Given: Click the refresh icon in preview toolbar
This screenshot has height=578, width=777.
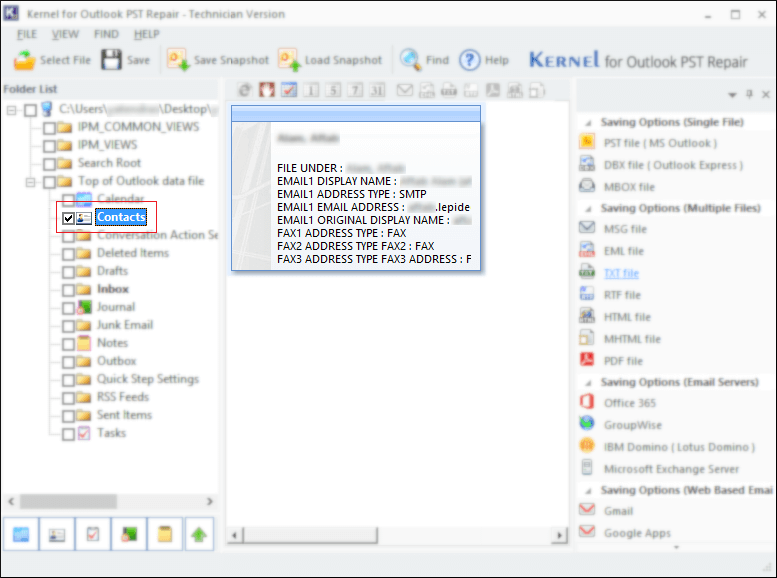Looking at the screenshot, I should [x=245, y=90].
